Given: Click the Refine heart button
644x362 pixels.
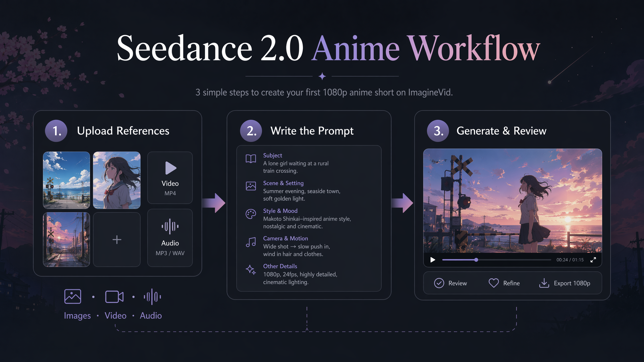Looking at the screenshot, I should tap(504, 283).
